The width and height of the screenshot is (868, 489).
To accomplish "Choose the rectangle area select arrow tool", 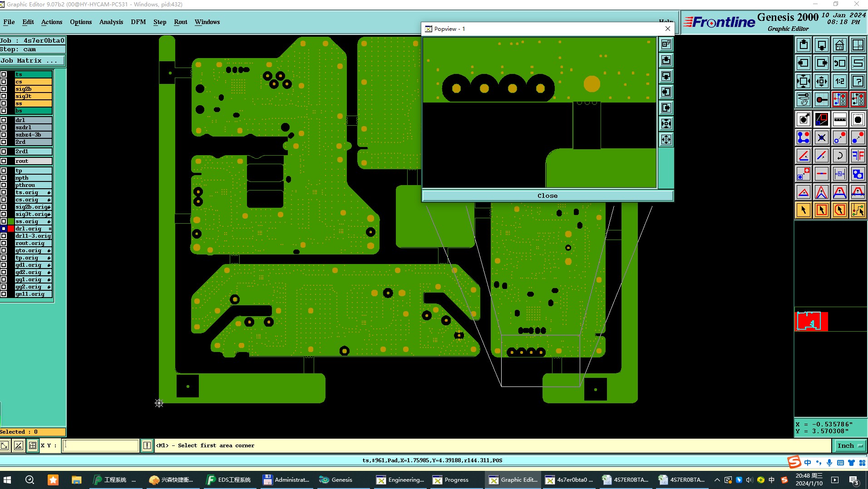I will [x=821, y=210].
